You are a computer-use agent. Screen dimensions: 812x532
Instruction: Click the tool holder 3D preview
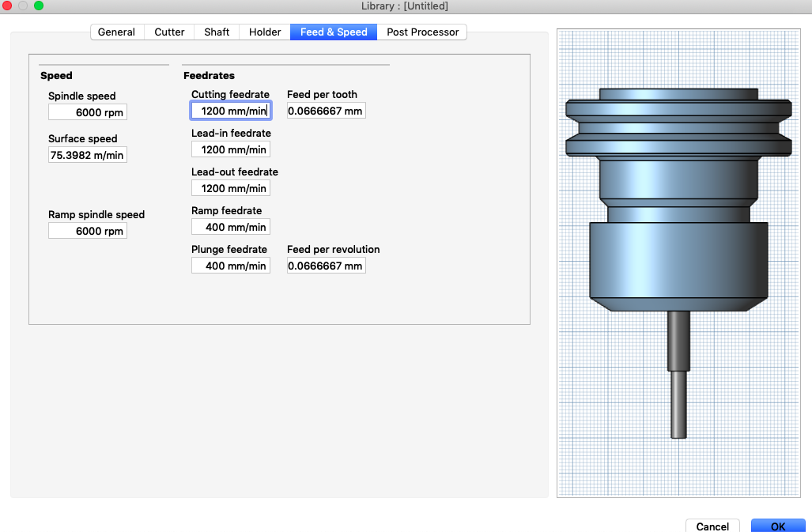click(x=678, y=263)
